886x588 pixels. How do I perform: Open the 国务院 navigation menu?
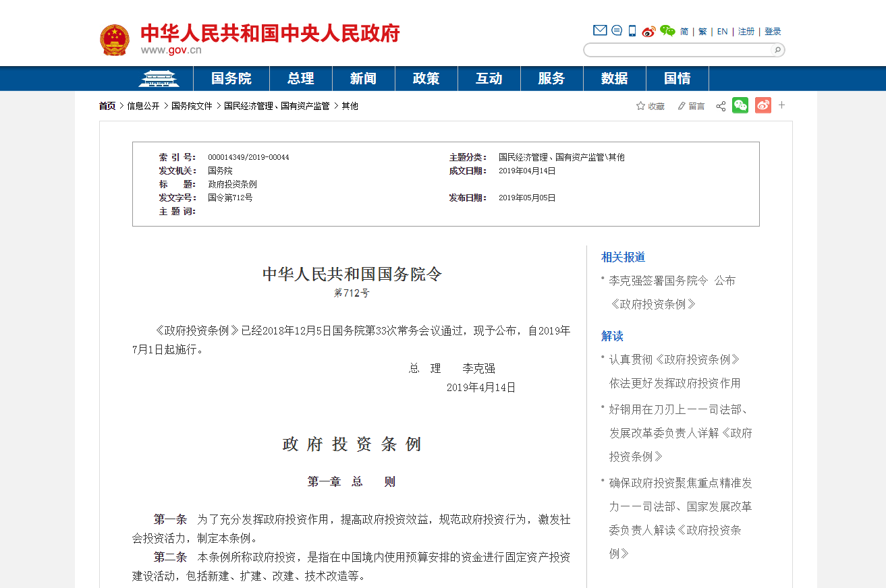[231, 78]
